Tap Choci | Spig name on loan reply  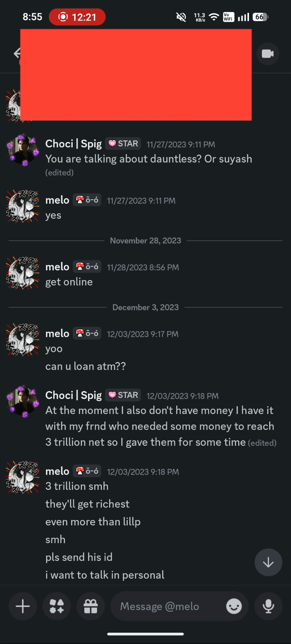click(74, 395)
